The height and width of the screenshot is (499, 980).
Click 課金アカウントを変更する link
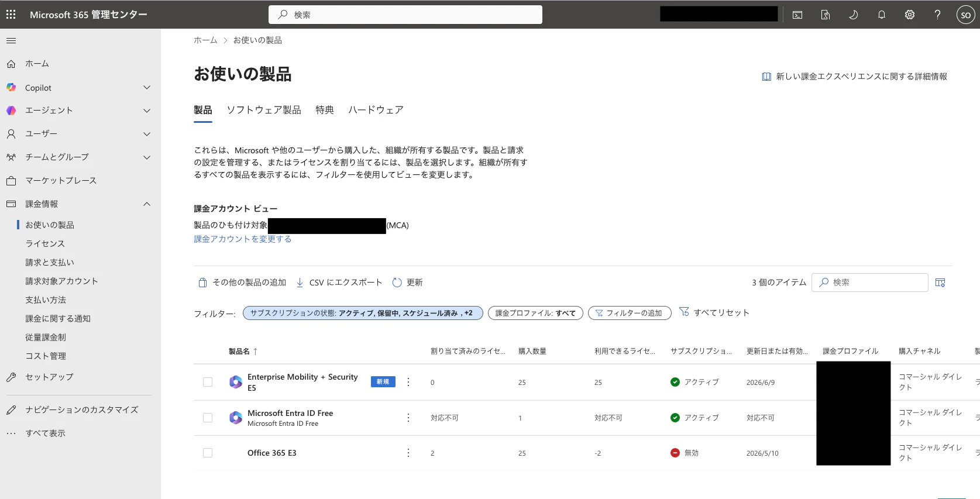pos(243,239)
